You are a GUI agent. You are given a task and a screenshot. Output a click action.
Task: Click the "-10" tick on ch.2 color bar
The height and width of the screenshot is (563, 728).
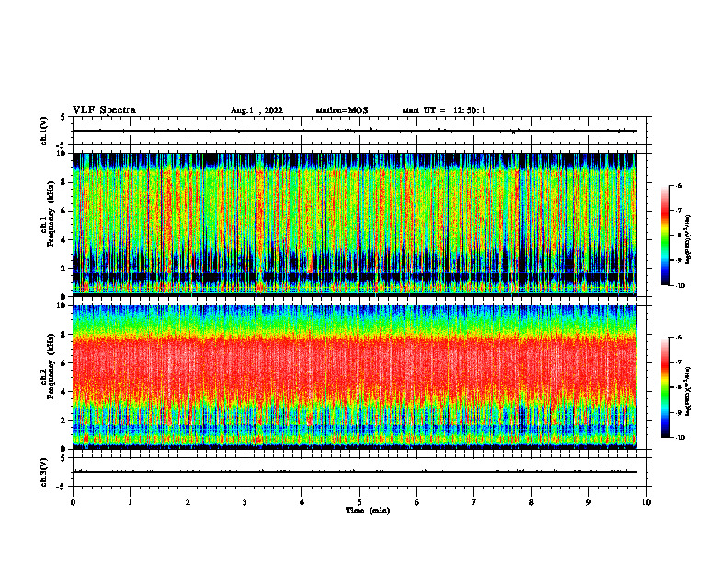pyautogui.click(x=679, y=438)
